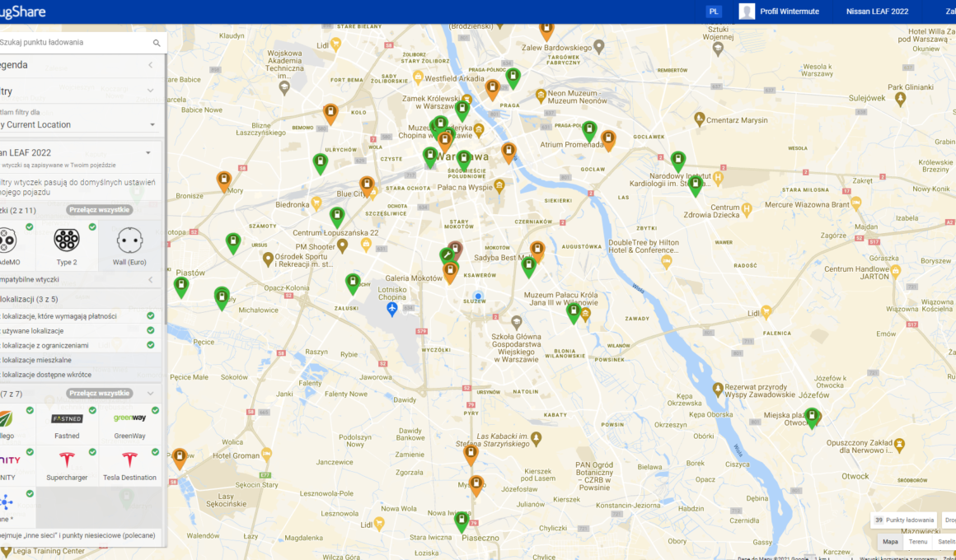The height and width of the screenshot is (560, 956).
Task: Click the PL language button
Action: (x=713, y=12)
